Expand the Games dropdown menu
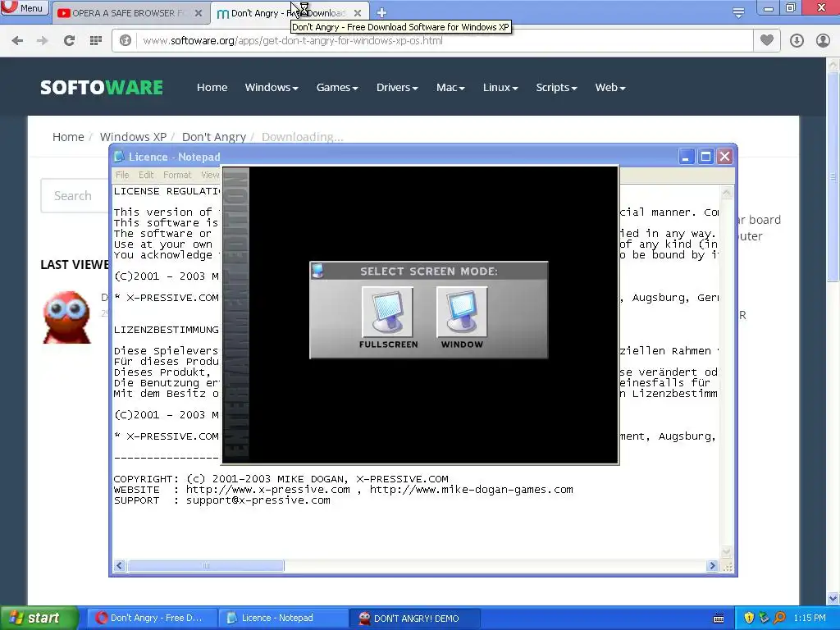 pyautogui.click(x=337, y=87)
